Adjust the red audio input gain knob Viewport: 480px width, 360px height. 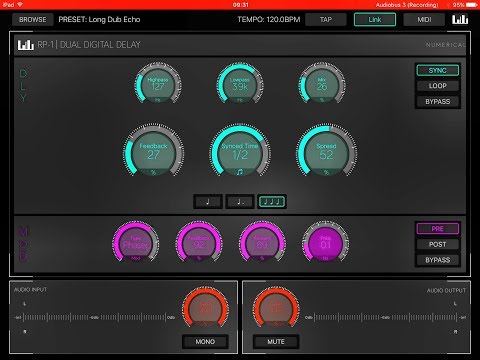tap(206, 308)
